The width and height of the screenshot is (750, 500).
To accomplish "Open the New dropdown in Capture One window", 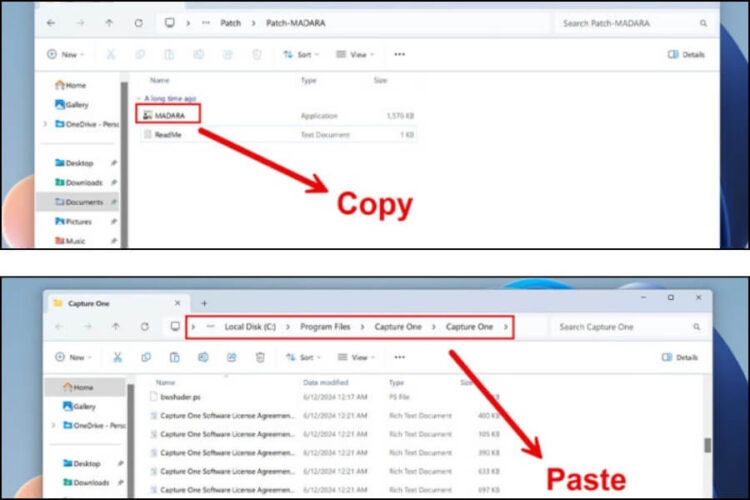I will point(73,357).
